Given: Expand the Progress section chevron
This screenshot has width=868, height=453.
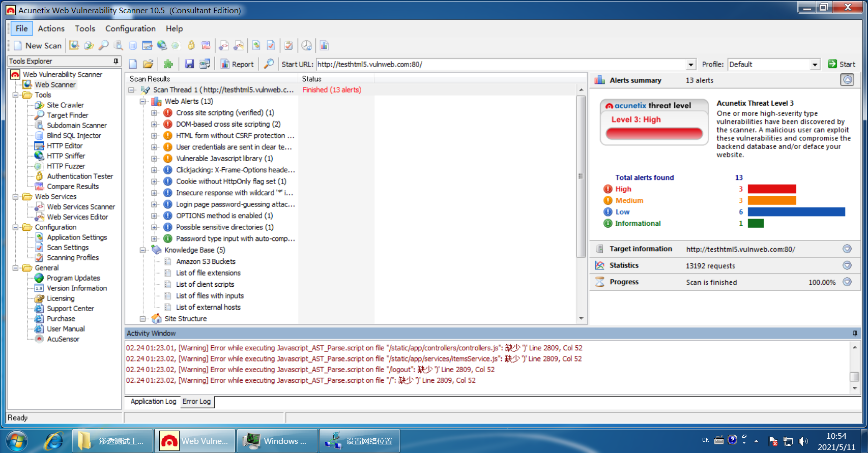Looking at the screenshot, I should [847, 282].
